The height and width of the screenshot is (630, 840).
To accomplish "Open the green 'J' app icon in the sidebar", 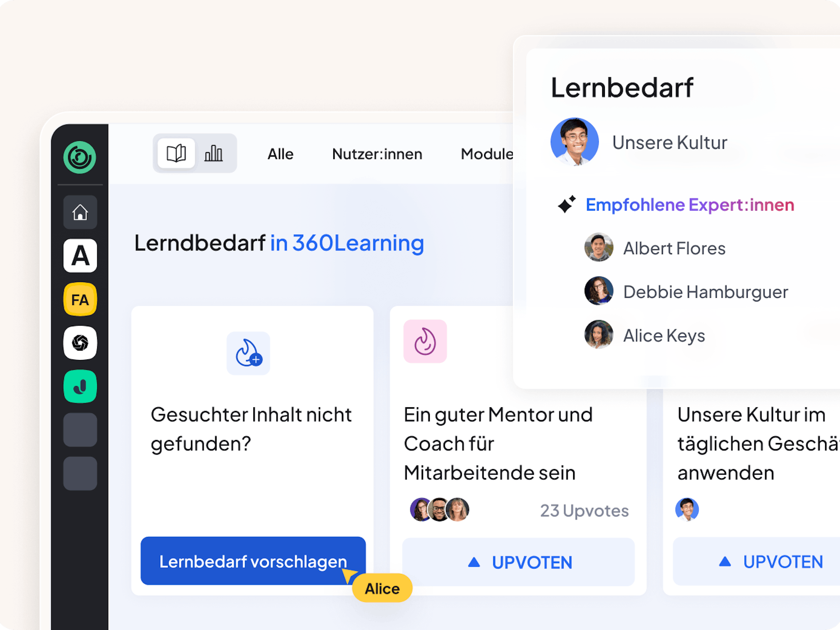I will coord(80,386).
